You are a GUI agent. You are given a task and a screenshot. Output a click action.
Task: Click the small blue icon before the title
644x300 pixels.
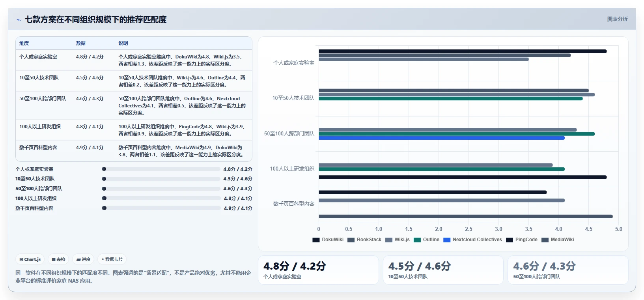click(19, 20)
